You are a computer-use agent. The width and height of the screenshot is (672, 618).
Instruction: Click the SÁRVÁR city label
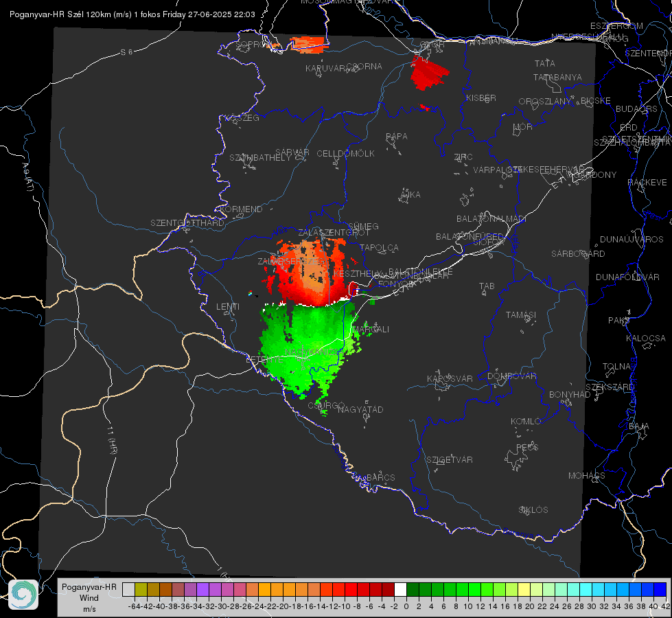pyautogui.click(x=292, y=152)
